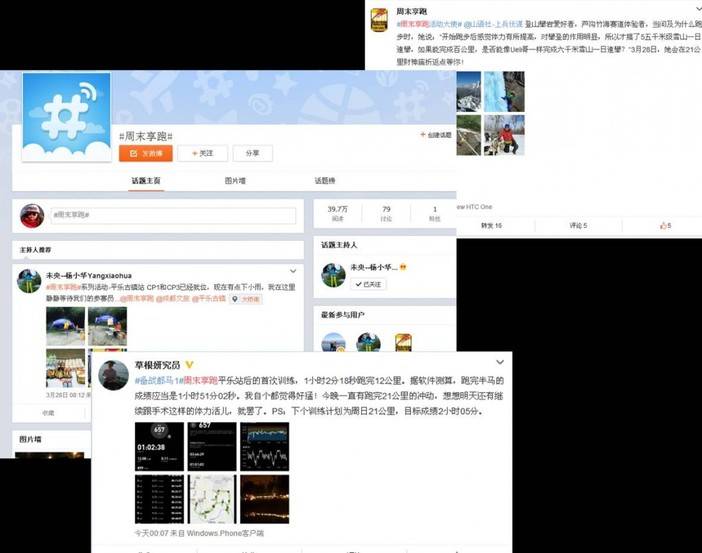Click host avatar under 话题主持人
This screenshot has height=553, width=702.
pos(334,275)
